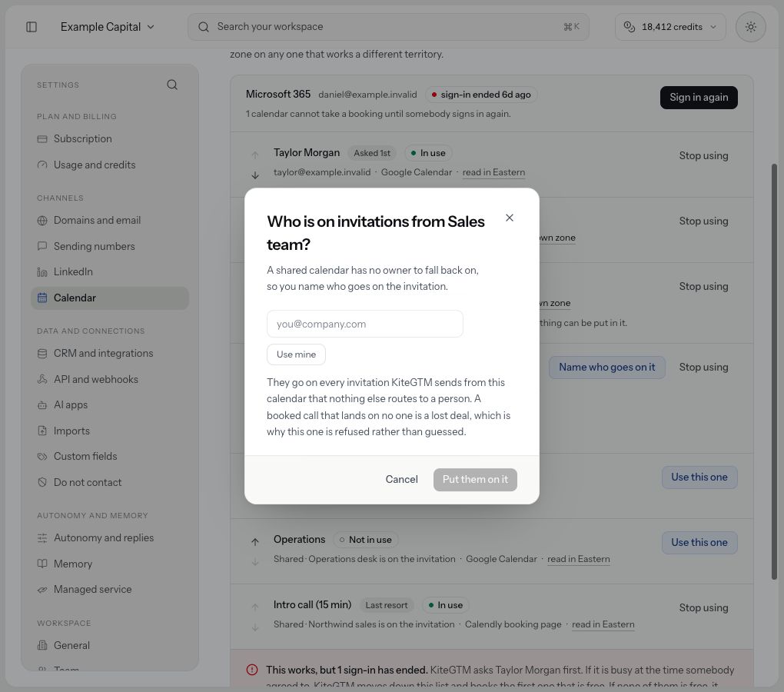
Task: Click Sign in again for Microsoft 365
Action: pyautogui.click(x=699, y=98)
